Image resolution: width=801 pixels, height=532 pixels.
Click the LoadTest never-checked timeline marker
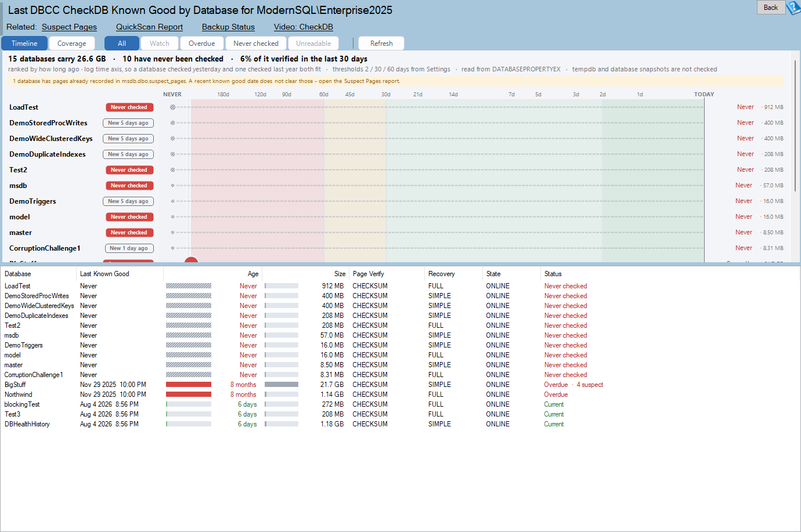(x=172, y=107)
